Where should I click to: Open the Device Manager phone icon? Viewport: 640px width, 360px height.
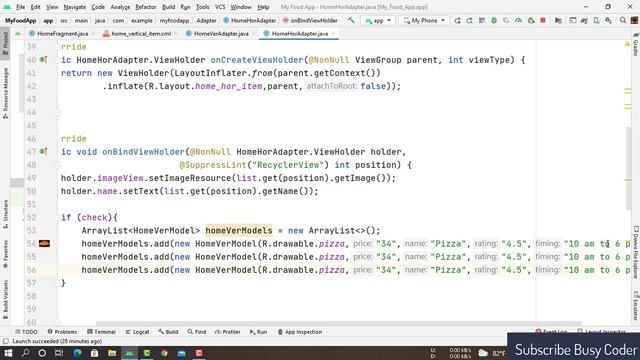click(x=596, y=20)
